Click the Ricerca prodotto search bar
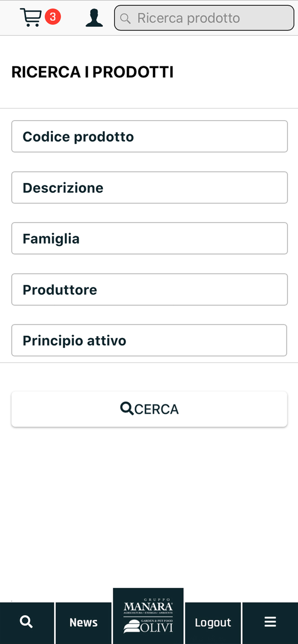 click(x=203, y=18)
